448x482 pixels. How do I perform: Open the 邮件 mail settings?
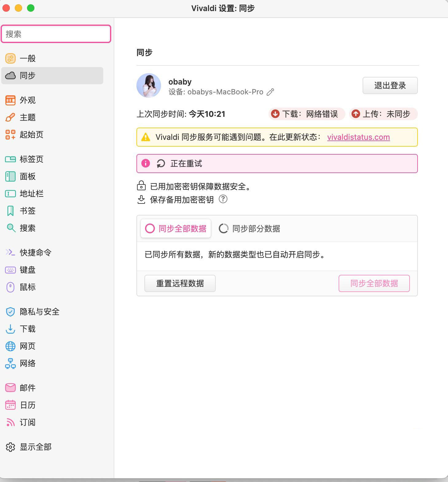click(x=27, y=388)
